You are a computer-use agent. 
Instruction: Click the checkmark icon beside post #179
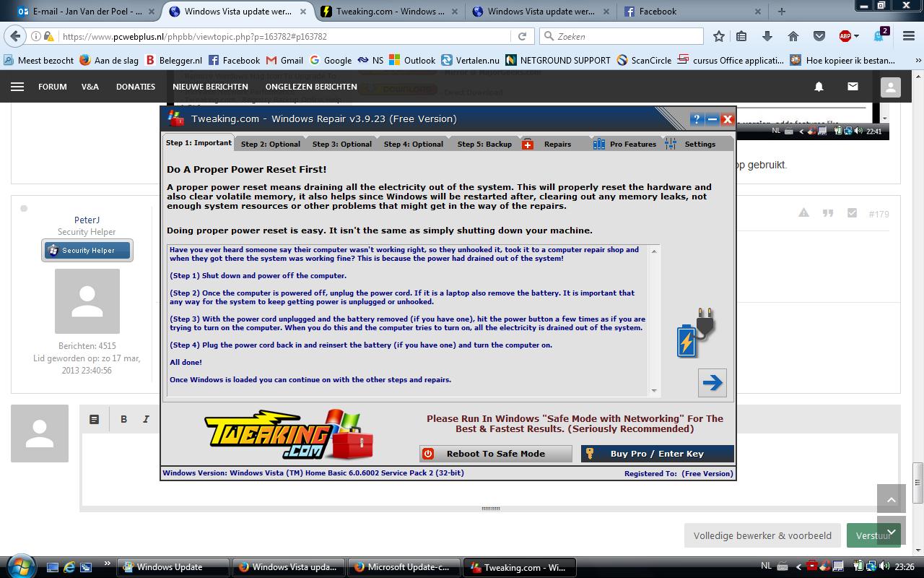click(x=852, y=213)
